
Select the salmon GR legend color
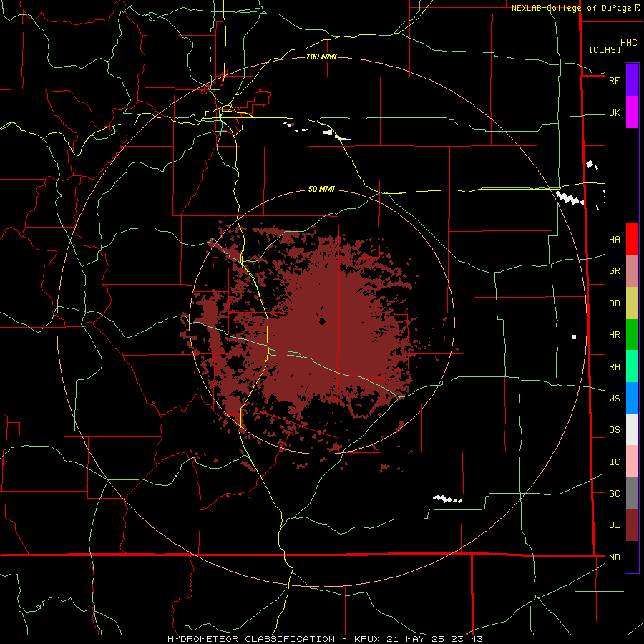pyautogui.click(x=632, y=271)
